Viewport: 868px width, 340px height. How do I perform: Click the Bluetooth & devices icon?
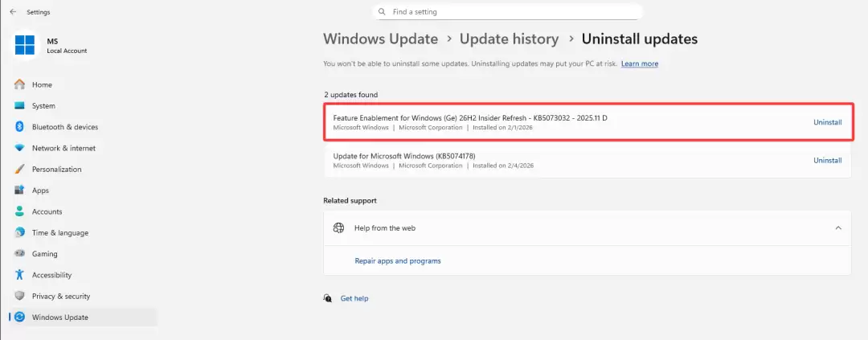tap(20, 127)
